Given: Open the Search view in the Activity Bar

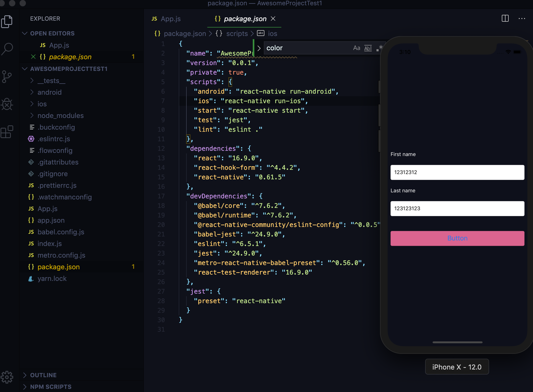Looking at the screenshot, I should (x=7, y=48).
